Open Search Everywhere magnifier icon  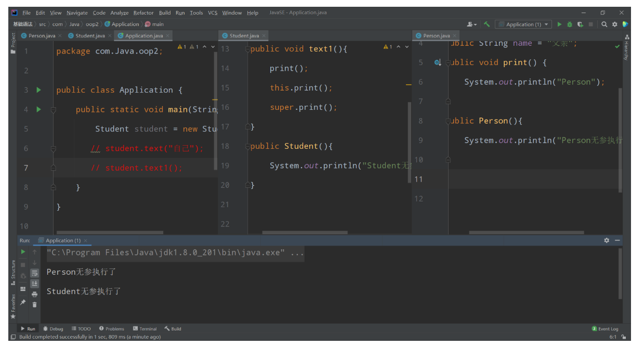coord(604,24)
